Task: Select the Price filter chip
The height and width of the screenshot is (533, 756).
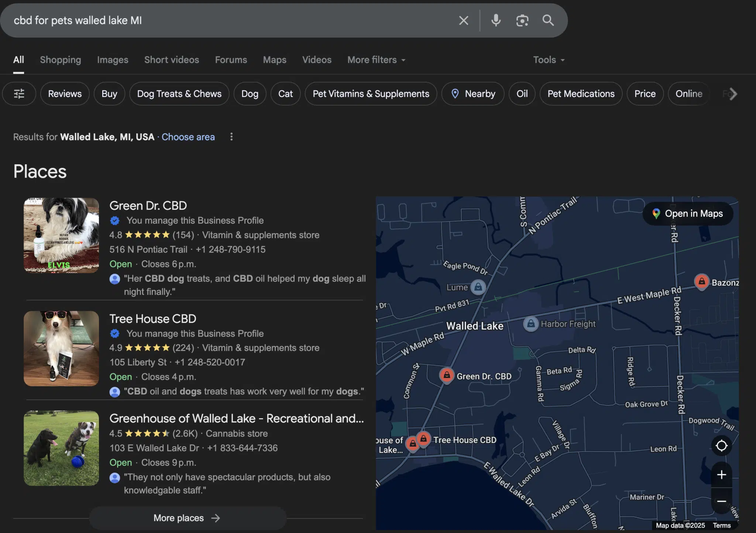Action: [x=645, y=94]
